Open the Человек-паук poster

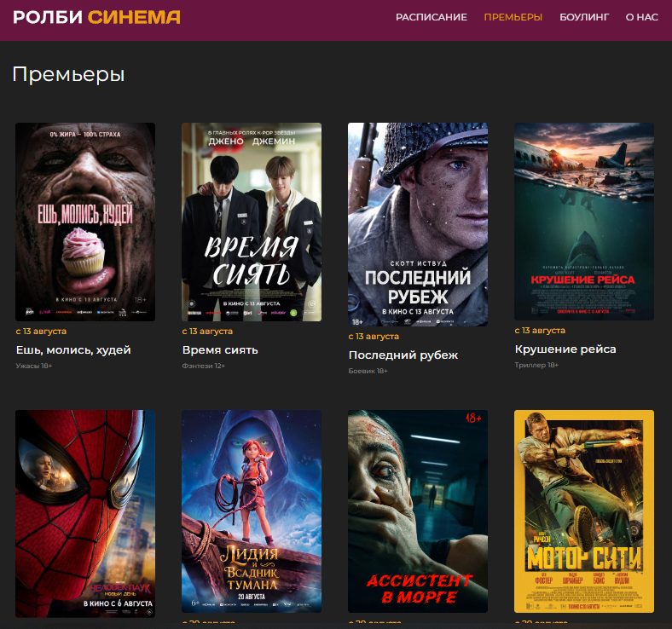point(85,513)
